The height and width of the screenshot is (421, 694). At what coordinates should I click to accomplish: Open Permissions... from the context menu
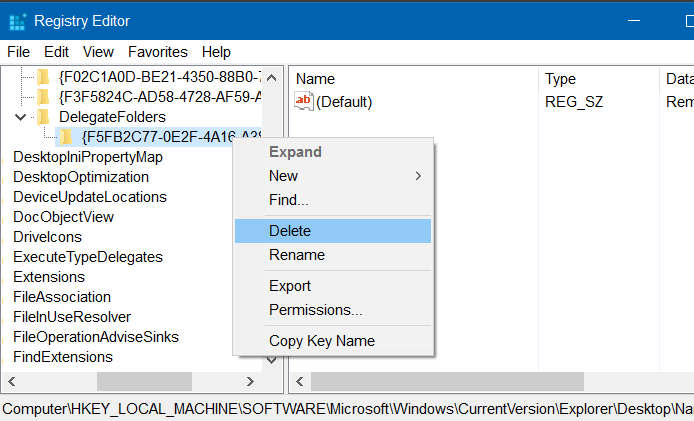click(315, 310)
